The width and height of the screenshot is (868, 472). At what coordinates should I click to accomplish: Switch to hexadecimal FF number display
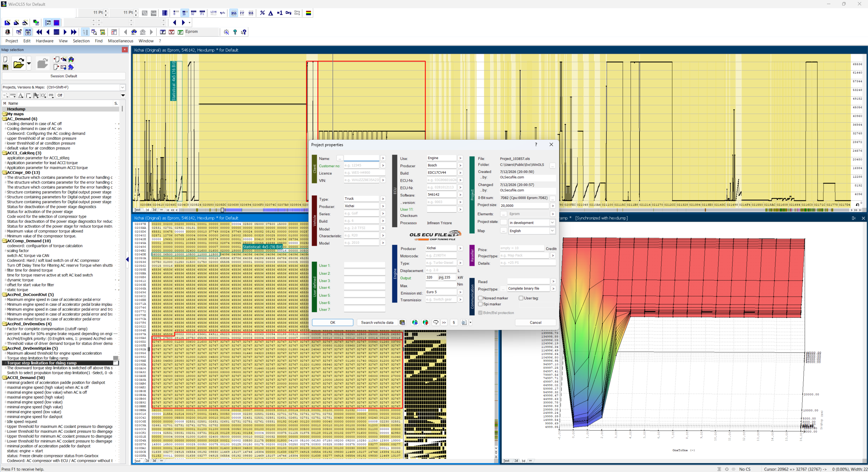pos(242,13)
